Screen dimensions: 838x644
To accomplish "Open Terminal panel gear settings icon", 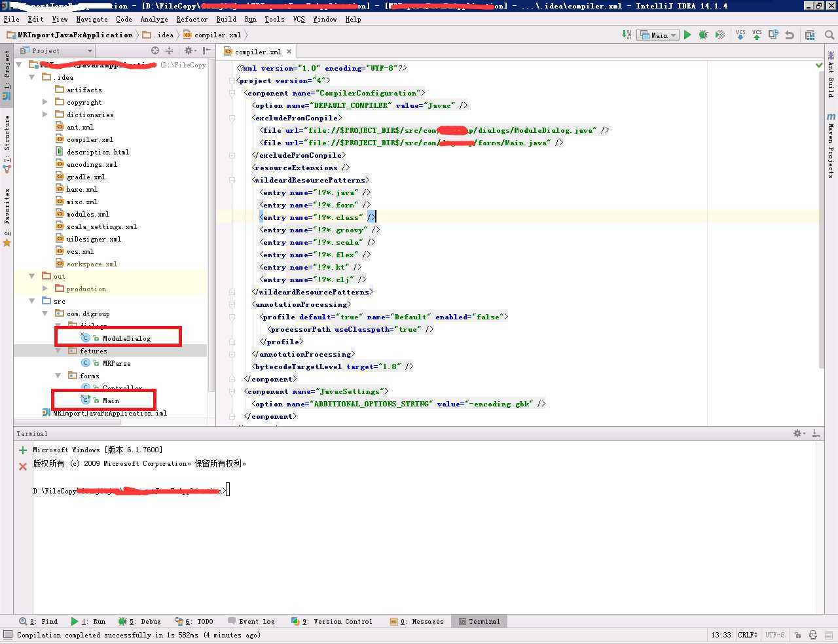I will (x=799, y=433).
